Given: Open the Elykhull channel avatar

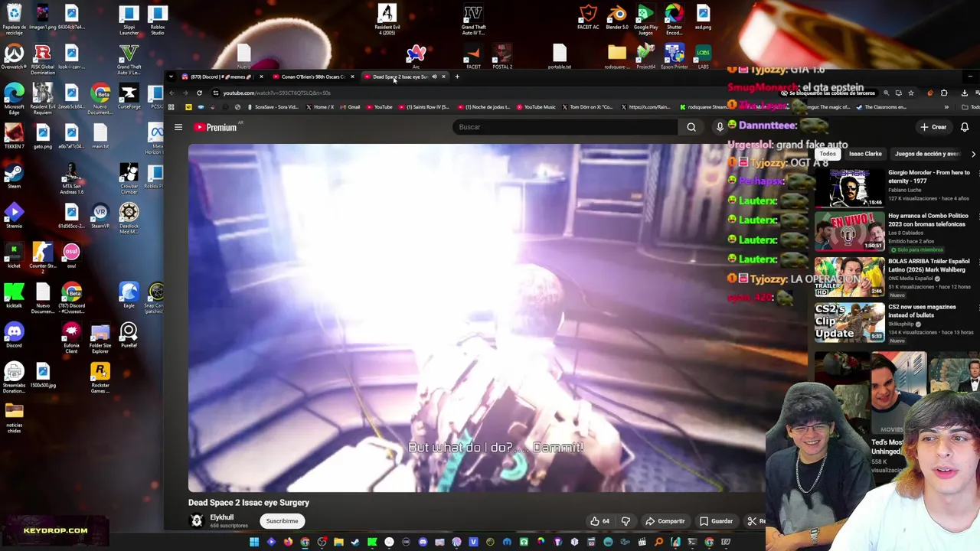Looking at the screenshot, I should pyautogui.click(x=197, y=520).
